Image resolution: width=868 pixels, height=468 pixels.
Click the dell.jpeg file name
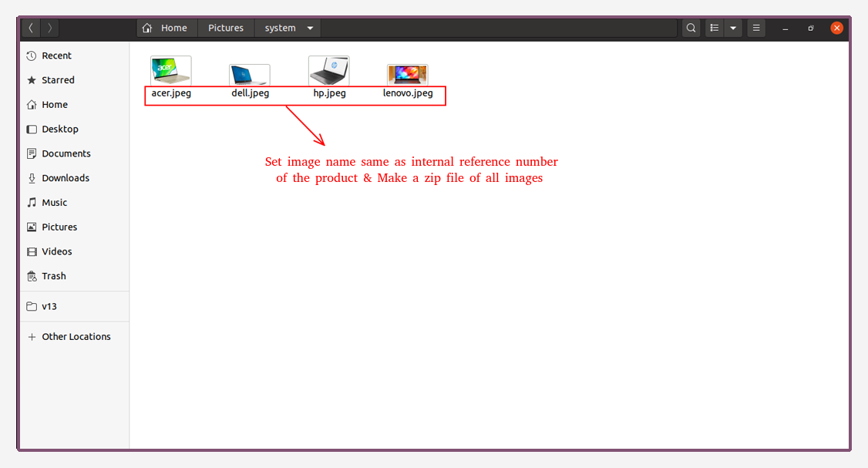point(251,93)
